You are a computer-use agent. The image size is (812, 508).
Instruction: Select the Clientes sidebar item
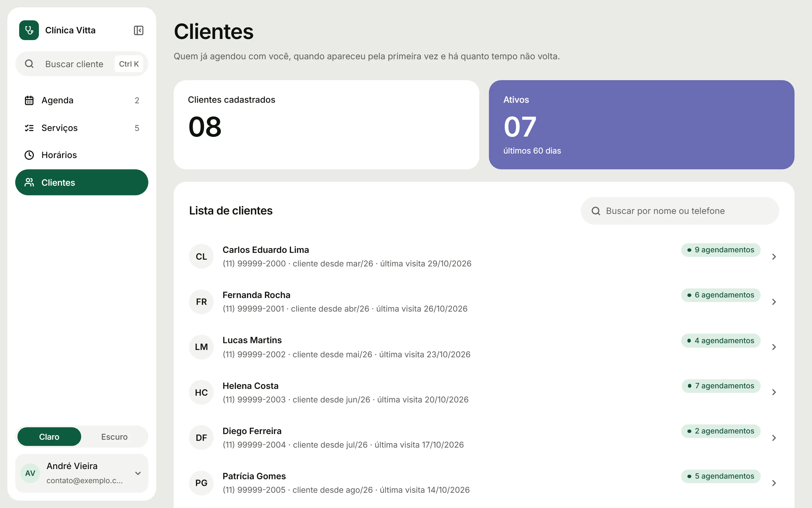[x=81, y=182]
